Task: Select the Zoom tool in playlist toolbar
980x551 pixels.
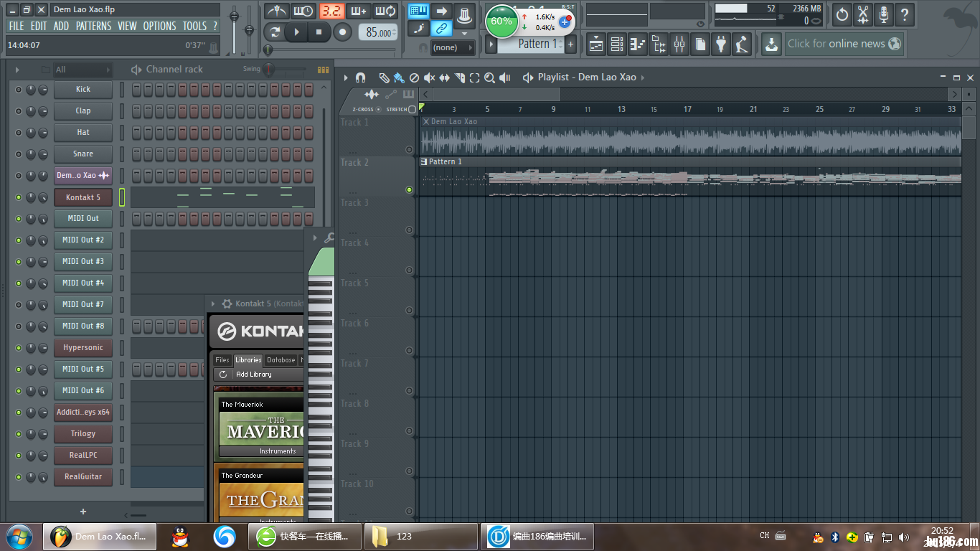Action: (x=489, y=77)
